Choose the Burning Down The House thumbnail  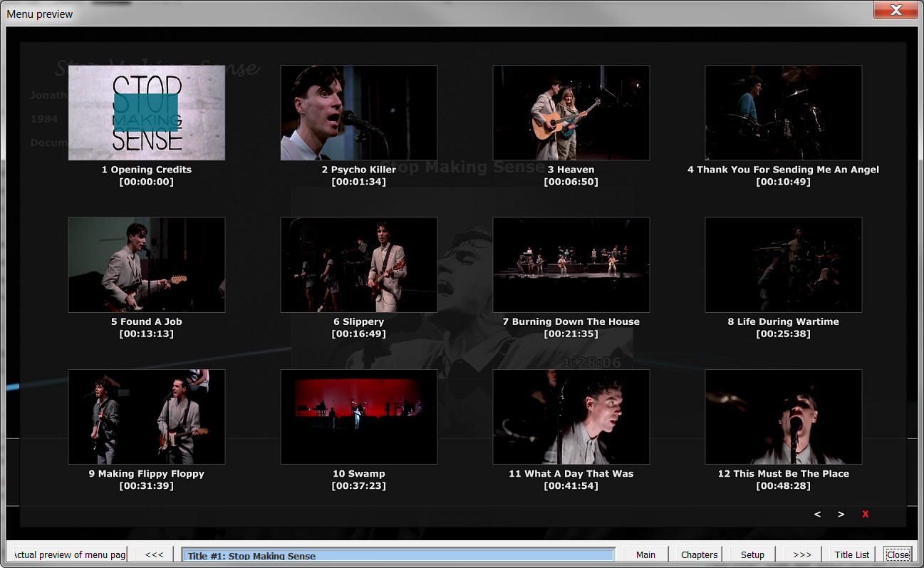click(x=571, y=264)
